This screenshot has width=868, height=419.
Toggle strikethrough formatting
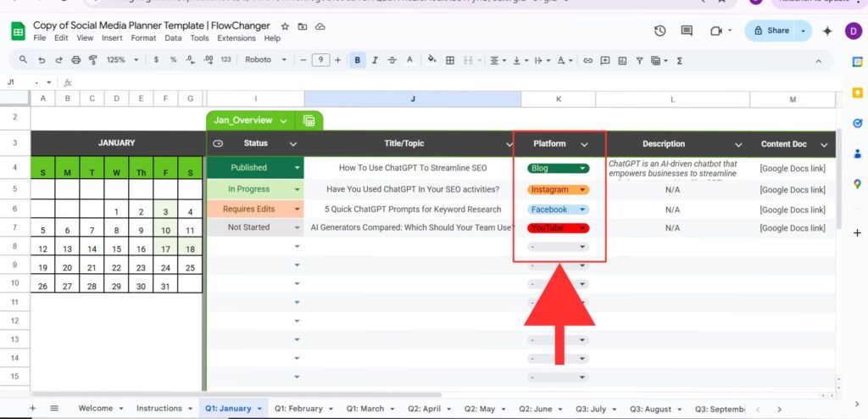(x=392, y=60)
